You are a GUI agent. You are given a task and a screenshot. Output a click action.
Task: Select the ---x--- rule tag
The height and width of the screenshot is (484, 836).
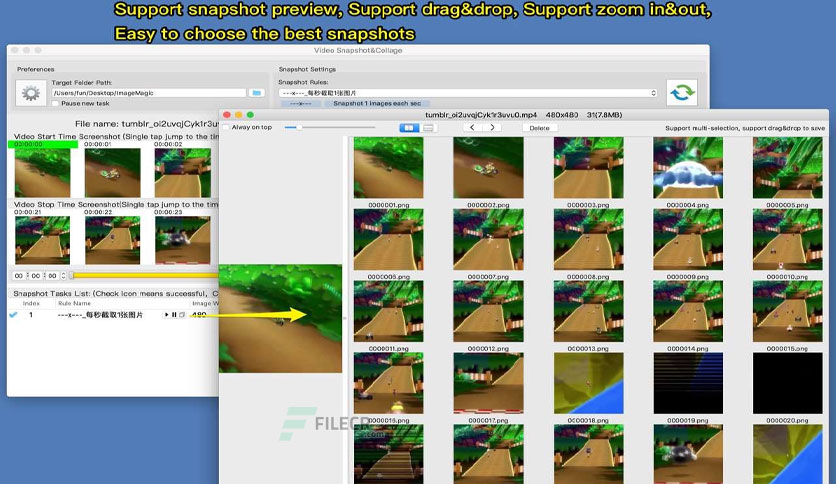[x=300, y=103]
